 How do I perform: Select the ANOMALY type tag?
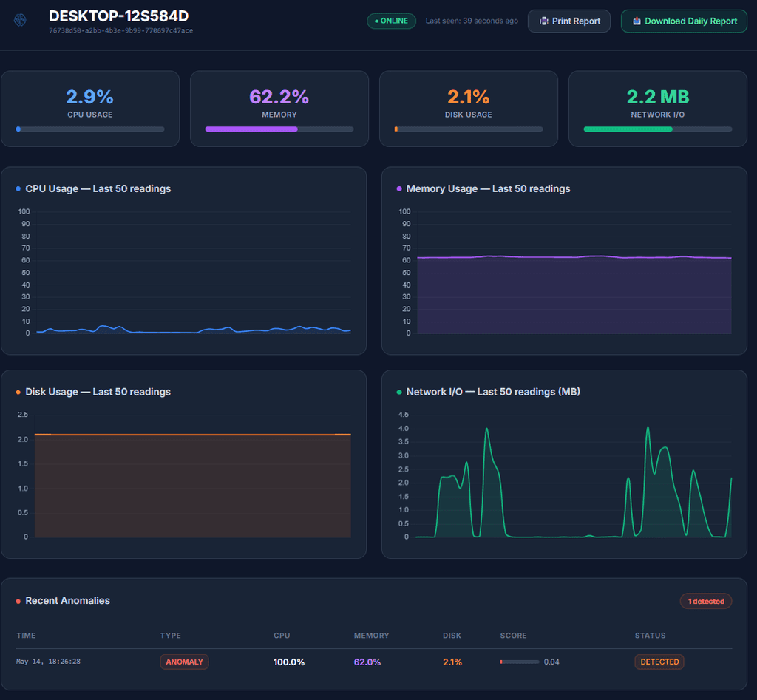[184, 662]
